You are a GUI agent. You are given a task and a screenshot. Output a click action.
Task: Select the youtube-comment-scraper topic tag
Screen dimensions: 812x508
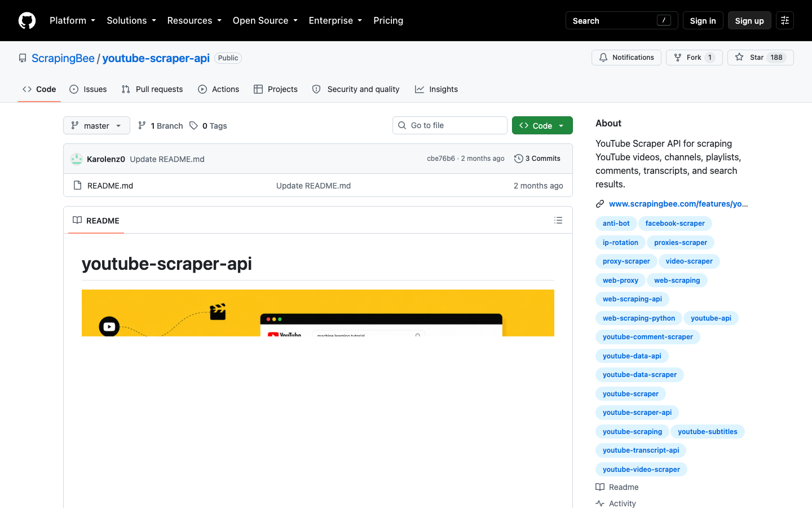[648, 337]
